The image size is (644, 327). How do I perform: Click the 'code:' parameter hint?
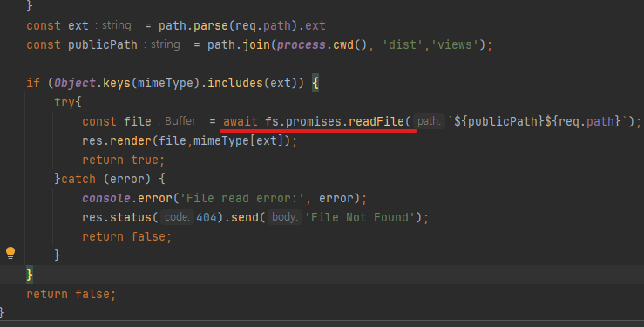coord(177,217)
